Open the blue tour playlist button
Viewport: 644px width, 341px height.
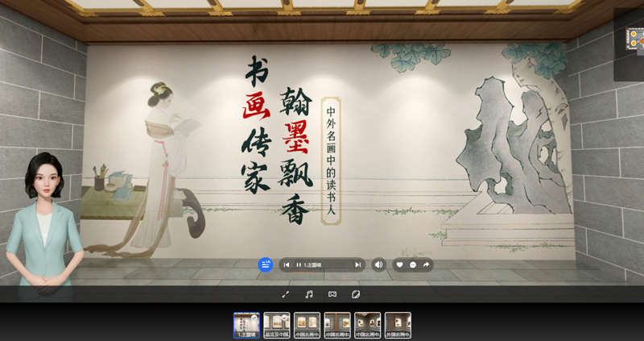(x=266, y=264)
